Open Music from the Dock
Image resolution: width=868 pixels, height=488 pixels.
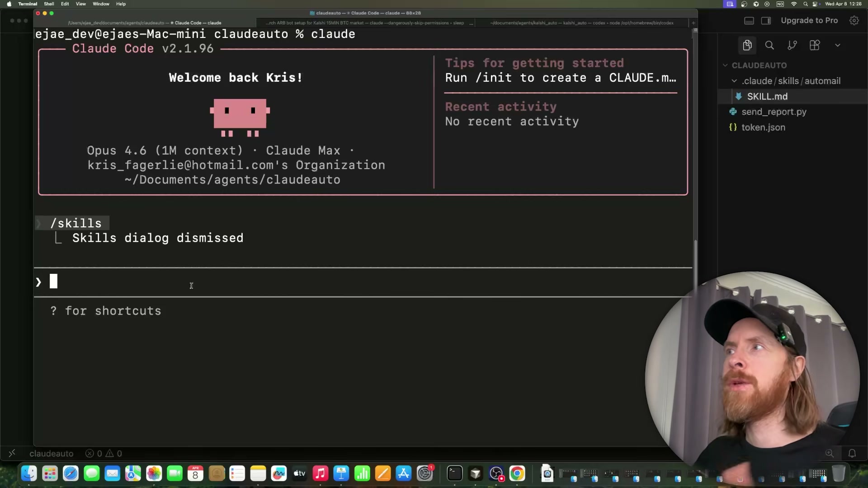point(321,474)
